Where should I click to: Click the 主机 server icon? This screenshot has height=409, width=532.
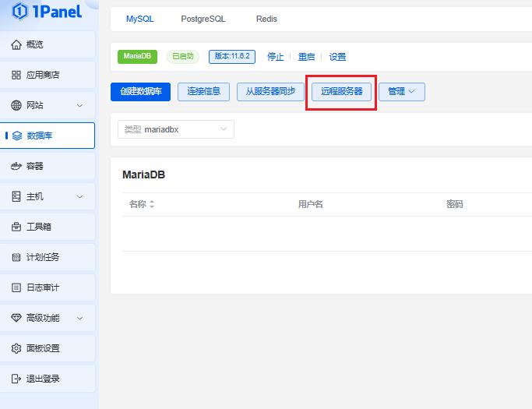coord(16,196)
